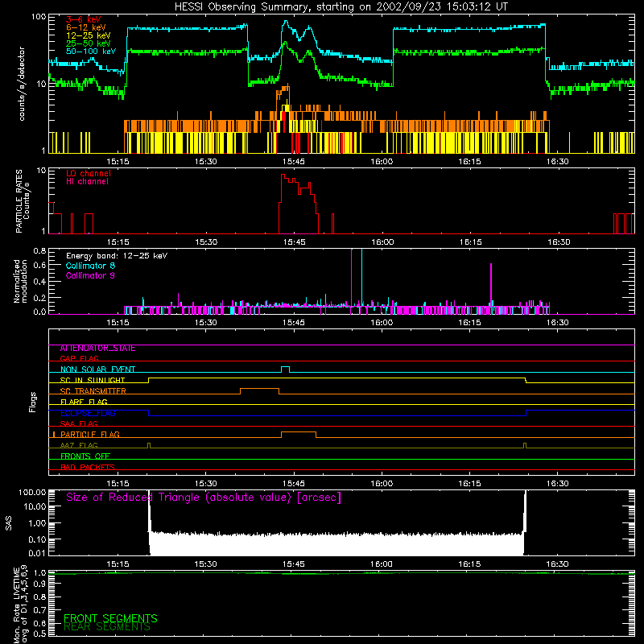
Task: Select the Collimator 9 legend label
Action: coord(90,275)
